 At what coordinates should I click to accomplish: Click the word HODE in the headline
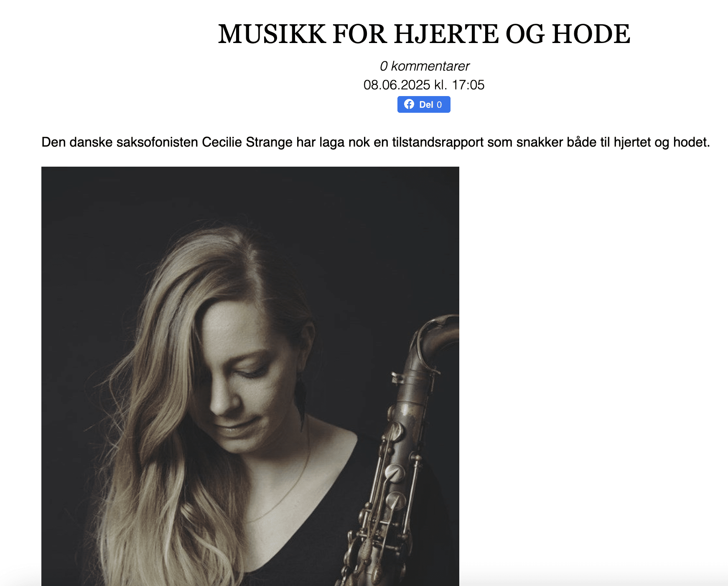591,34
